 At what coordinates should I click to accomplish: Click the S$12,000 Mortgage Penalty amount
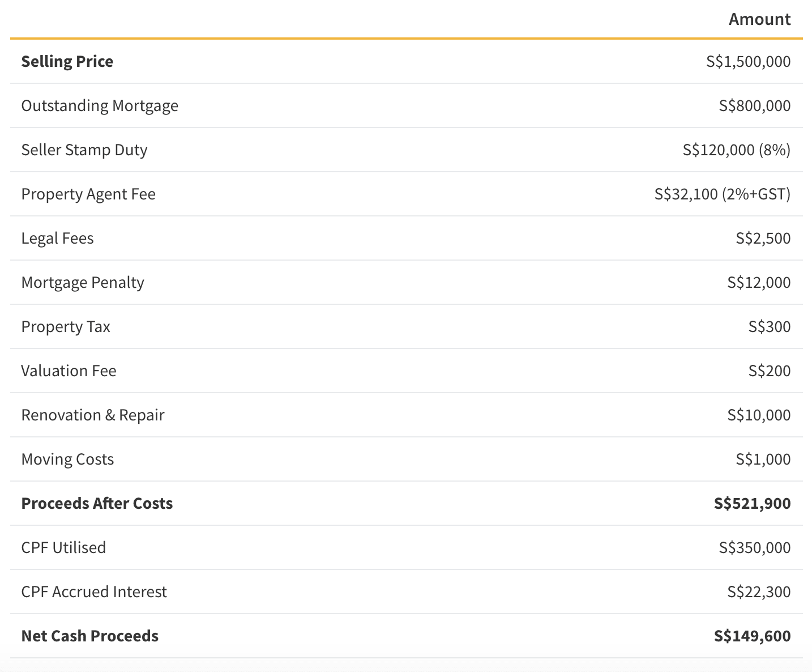pyautogui.click(x=759, y=282)
